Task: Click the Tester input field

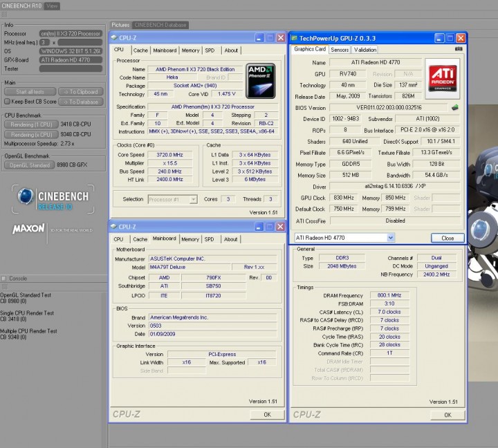Action: pos(72,68)
